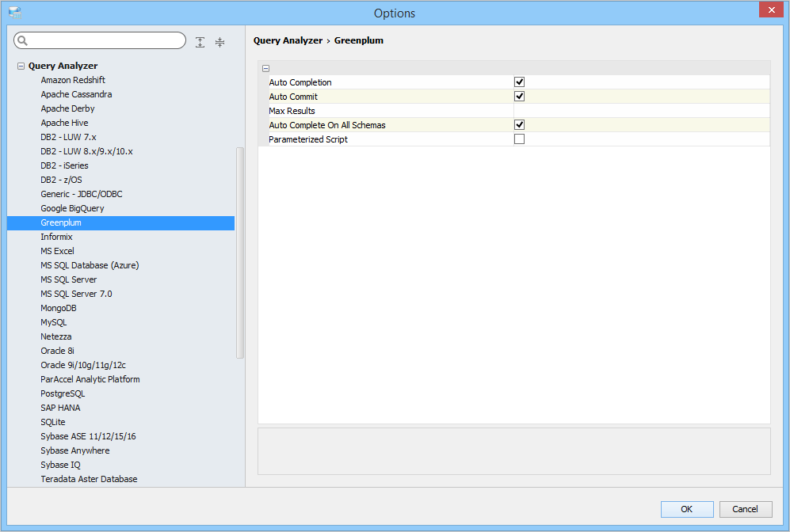This screenshot has width=790, height=532.
Task: Click Query Analyzer in the breadcrumb
Action: point(288,40)
